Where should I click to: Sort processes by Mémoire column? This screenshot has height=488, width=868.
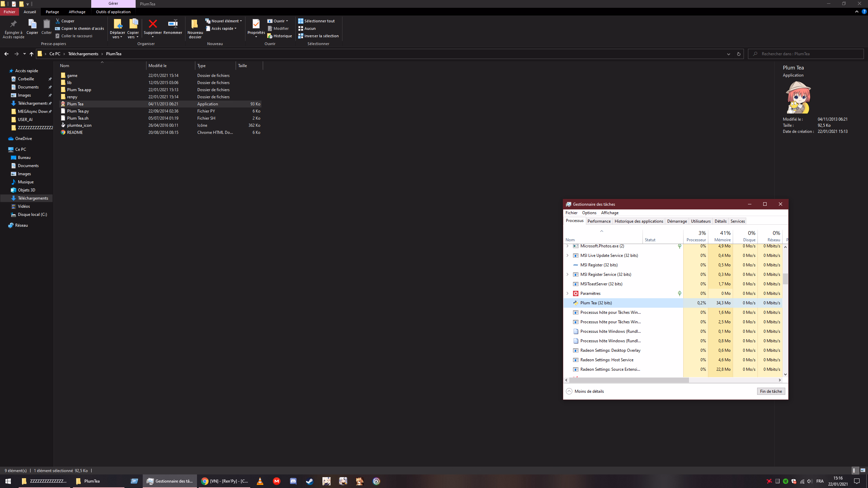coord(721,236)
